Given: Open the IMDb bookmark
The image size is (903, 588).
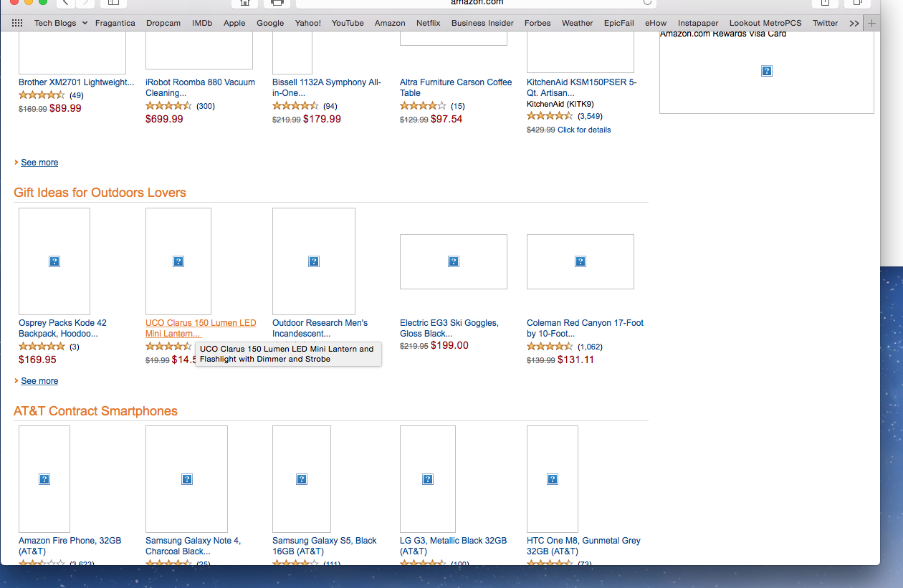Looking at the screenshot, I should coord(202,23).
